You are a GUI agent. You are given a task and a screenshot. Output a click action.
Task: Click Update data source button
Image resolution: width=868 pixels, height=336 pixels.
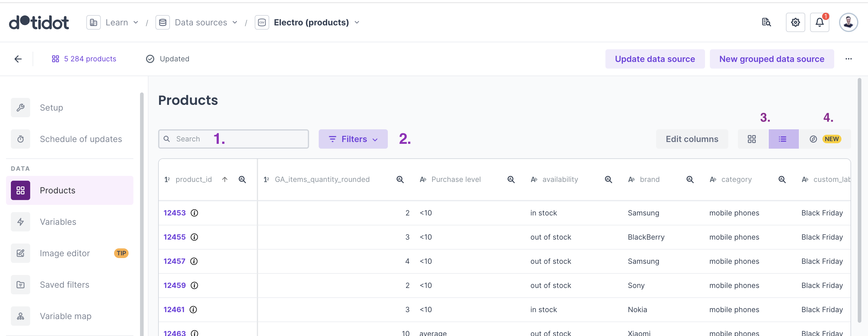coord(654,59)
